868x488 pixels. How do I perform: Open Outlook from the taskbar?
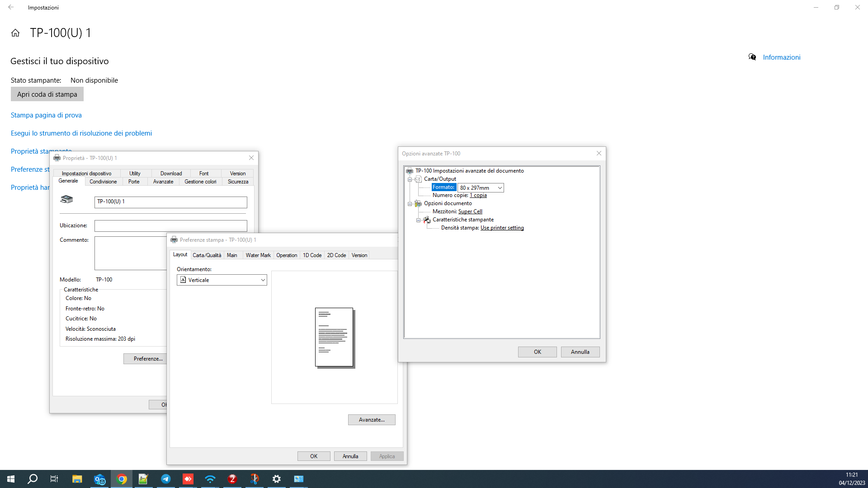(x=99, y=479)
